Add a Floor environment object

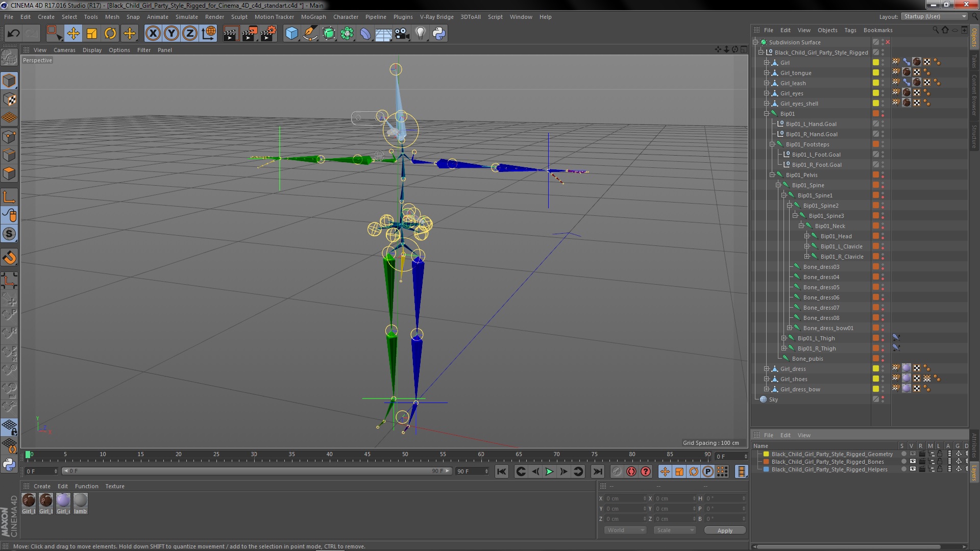click(383, 34)
